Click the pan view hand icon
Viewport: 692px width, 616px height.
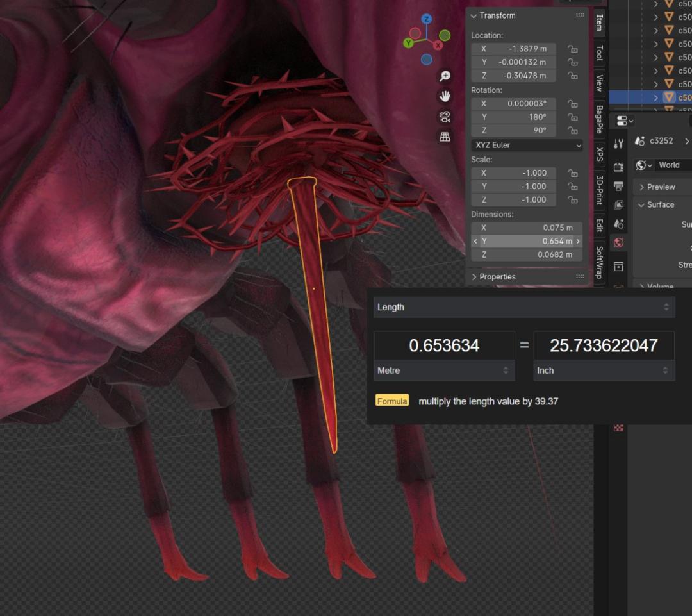(x=445, y=96)
